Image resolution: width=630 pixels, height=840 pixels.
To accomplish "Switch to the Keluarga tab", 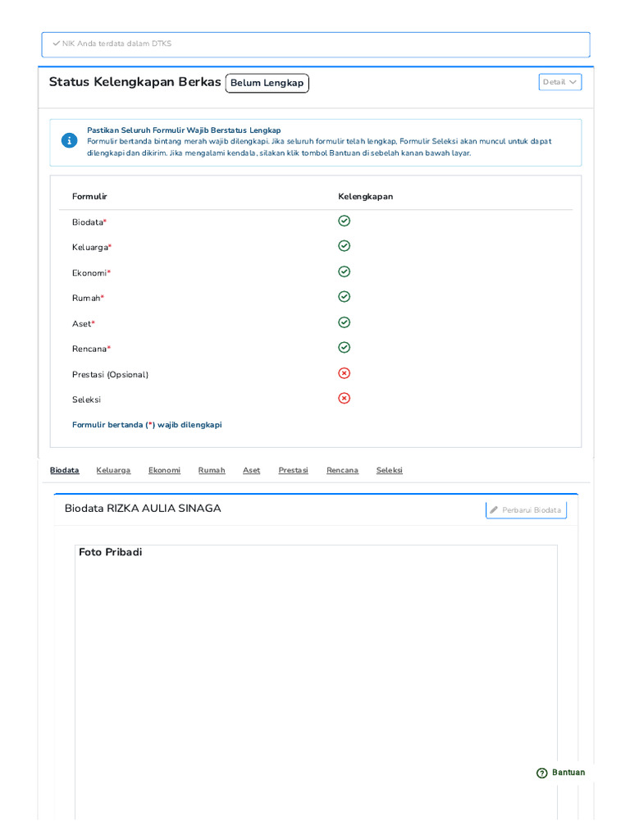I will [x=113, y=470].
